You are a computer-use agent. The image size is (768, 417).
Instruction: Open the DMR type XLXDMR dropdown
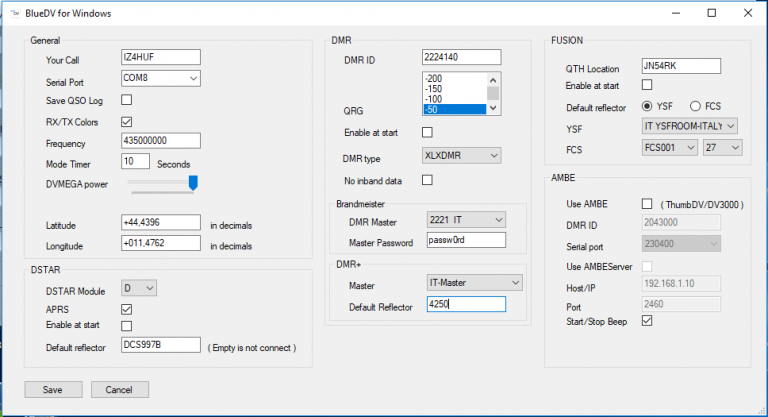461,155
